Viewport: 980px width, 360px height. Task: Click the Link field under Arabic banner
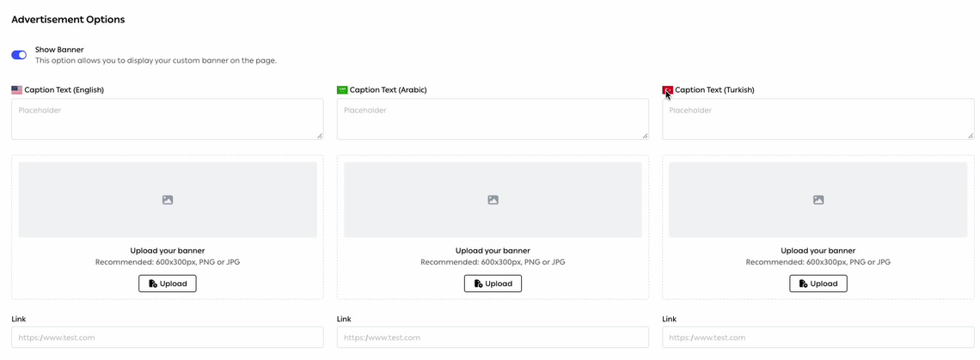pos(493,338)
